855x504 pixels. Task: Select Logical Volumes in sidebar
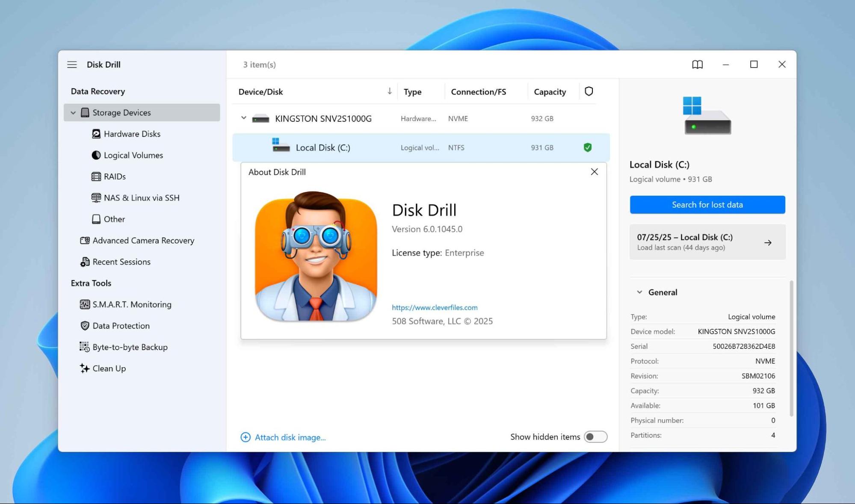[133, 156]
